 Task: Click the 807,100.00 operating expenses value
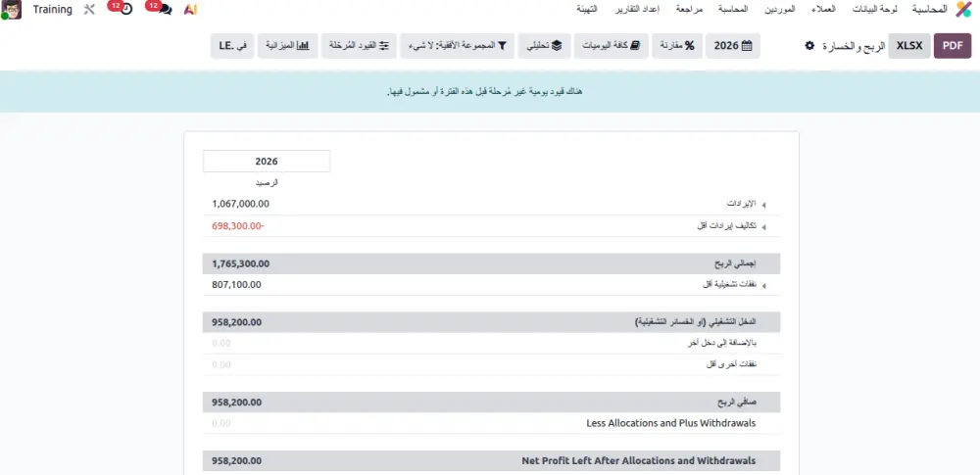point(236,284)
